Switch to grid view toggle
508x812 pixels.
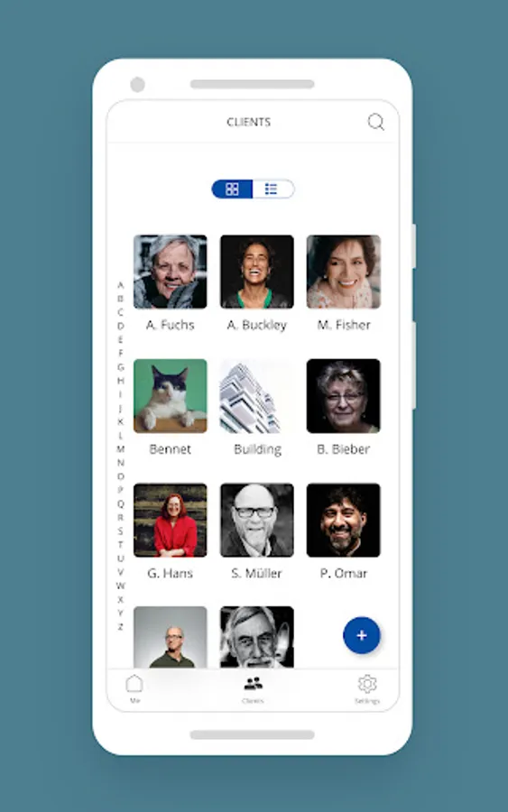[x=232, y=189]
